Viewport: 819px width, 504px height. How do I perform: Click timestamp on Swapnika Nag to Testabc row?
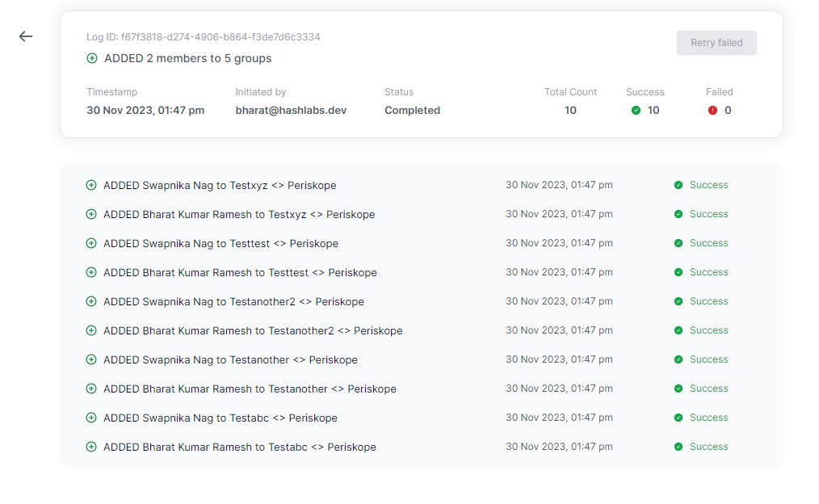point(559,418)
